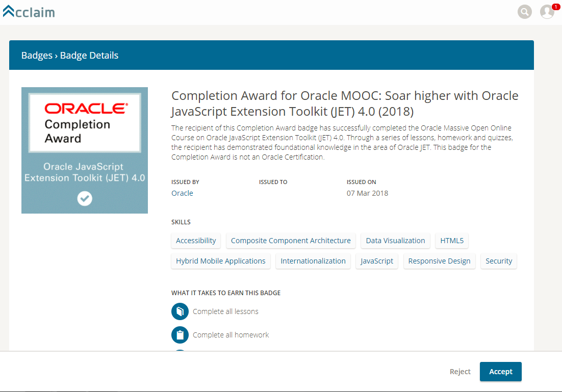562x392 pixels.
Task: Open the Oracle issuer link
Action: 182,193
